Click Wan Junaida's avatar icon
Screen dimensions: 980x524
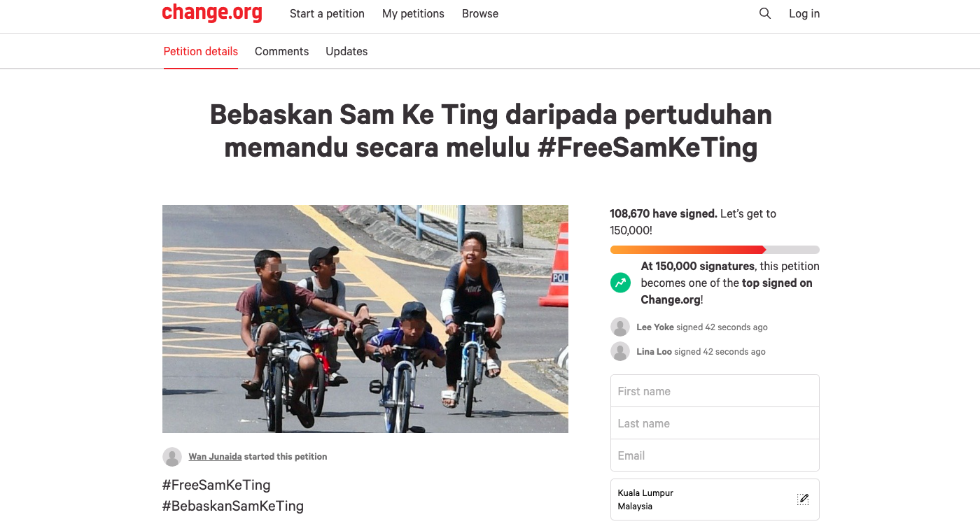pyautogui.click(x=172, y=457)
